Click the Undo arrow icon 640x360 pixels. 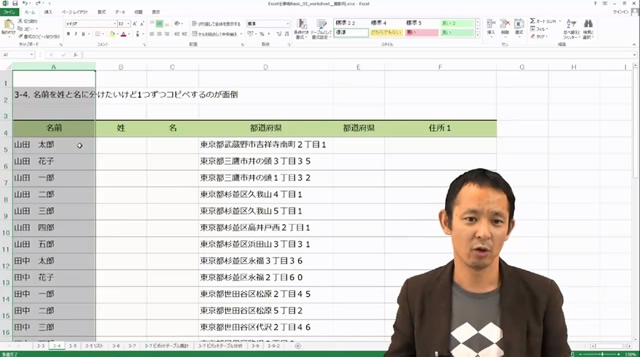[25, 3]
